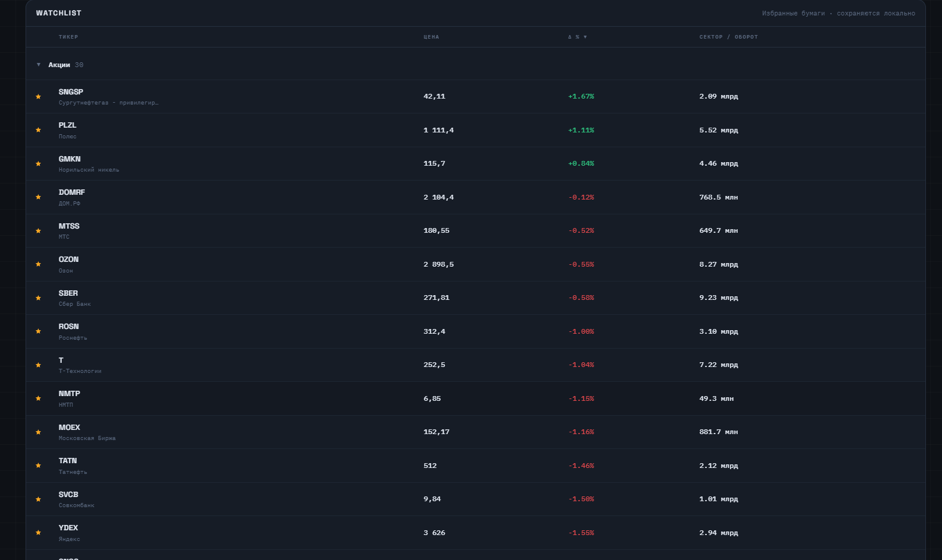Click the TATN ticker symbol

click(x=68, y=461)
